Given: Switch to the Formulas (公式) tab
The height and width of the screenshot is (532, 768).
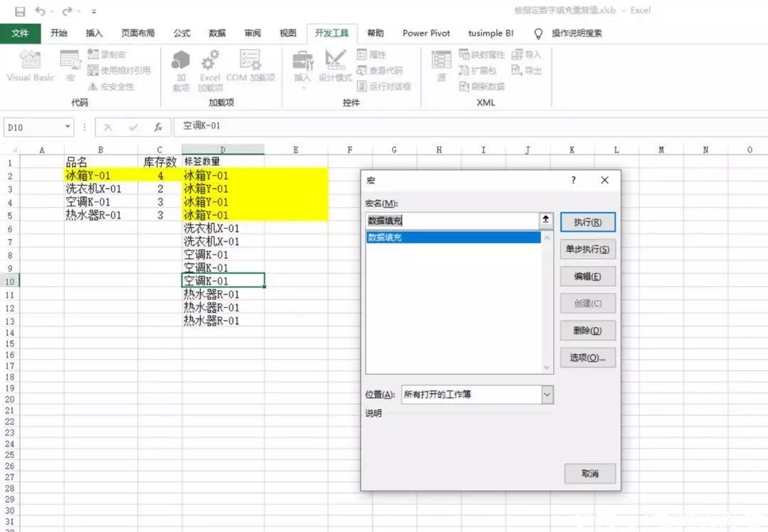Looking at the screenshot, I should click(x=182, y=33).
